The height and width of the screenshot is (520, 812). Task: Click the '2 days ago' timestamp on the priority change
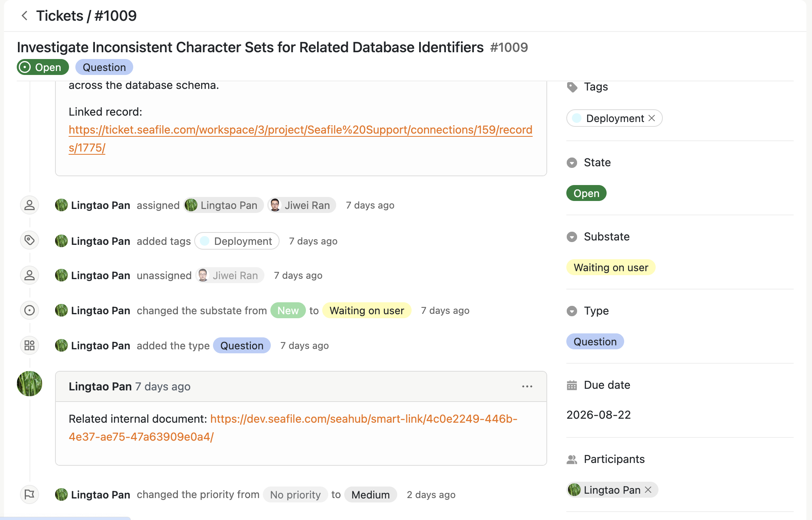pyautogui.click(x=431, y=494)
